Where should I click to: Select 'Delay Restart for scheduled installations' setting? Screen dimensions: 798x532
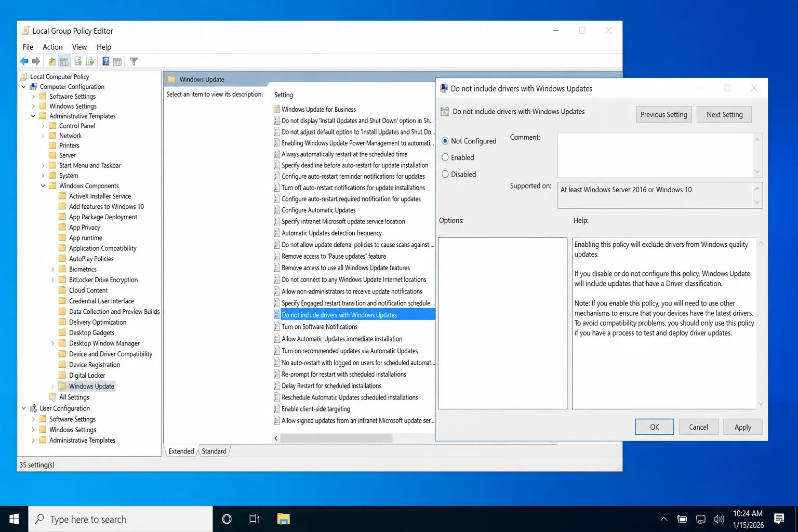(331, 386)
